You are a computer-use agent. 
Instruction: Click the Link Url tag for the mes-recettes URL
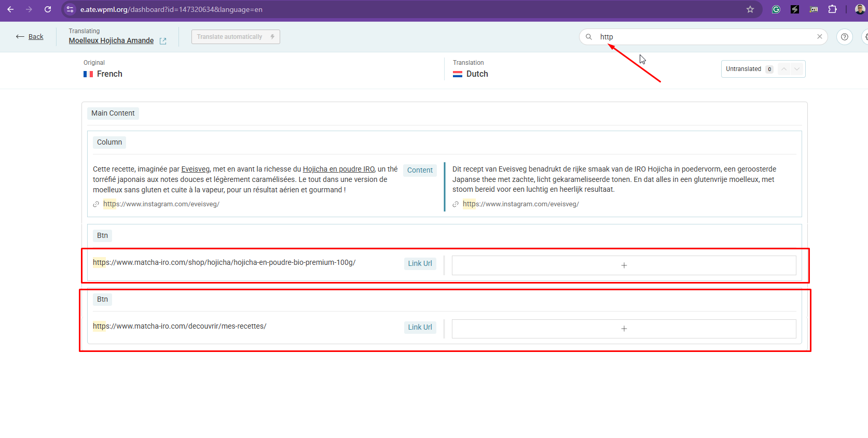pos(420,327)
